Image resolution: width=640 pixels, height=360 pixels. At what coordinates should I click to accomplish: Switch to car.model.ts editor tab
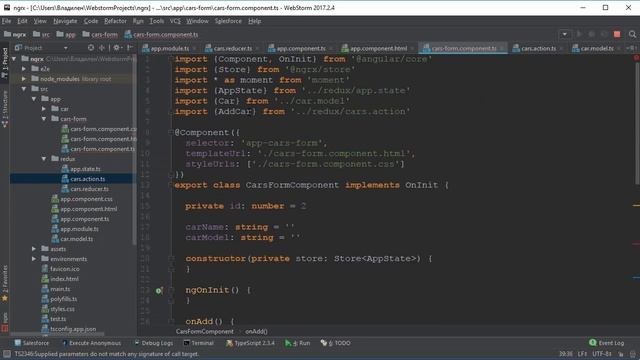click(597, 48)
